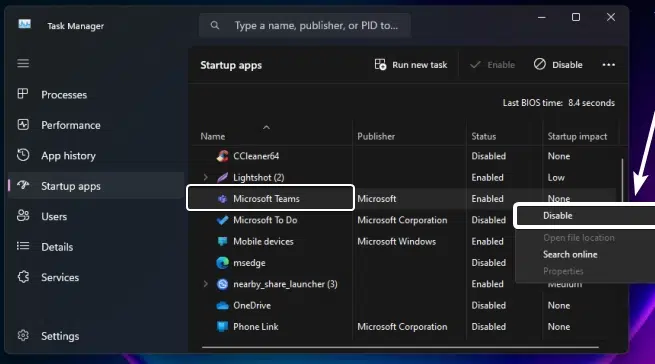Open the Services page
The height and width of the screenshot is (364, 655).
pos(96,277)
